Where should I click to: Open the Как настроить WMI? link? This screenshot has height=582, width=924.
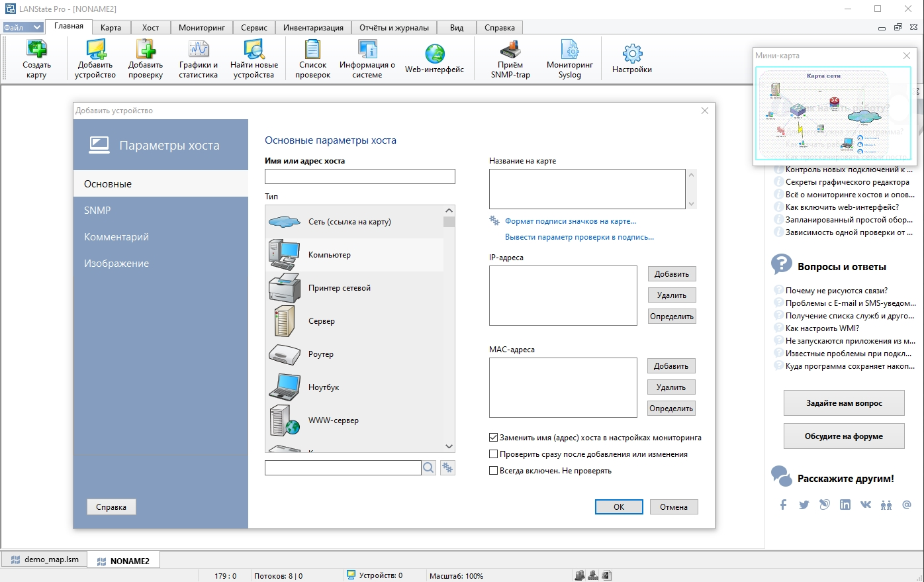822,328
